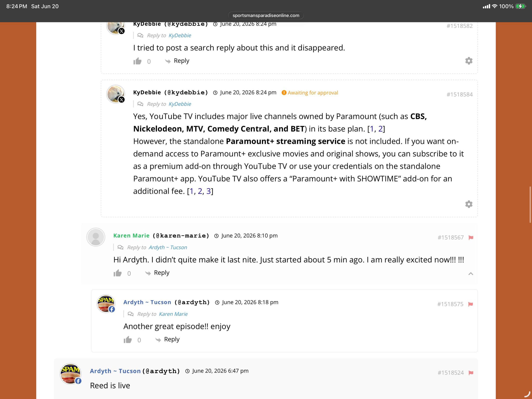This screenshot has width=532, height=399.
Task: Flag Ardyth's comment #1518575
Action: [x=471, y=304]
